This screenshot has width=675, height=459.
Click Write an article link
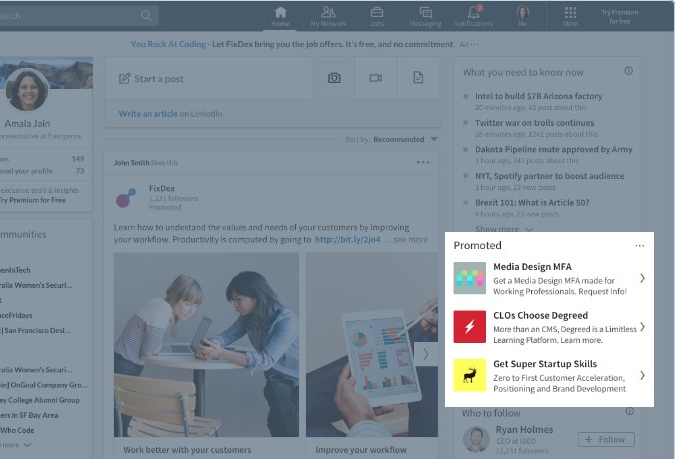(148, 114)
